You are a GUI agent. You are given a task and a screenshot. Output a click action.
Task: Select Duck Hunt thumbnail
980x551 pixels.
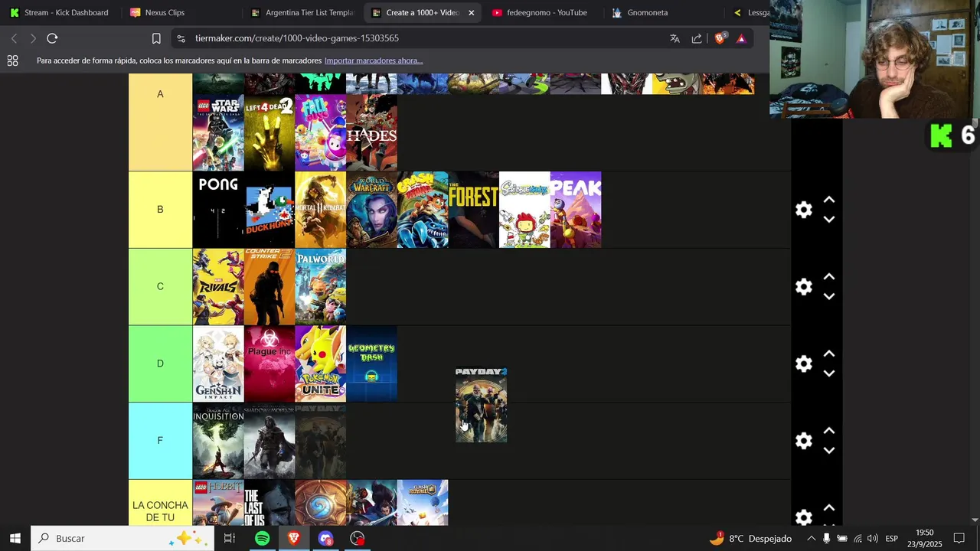[269, 210]
